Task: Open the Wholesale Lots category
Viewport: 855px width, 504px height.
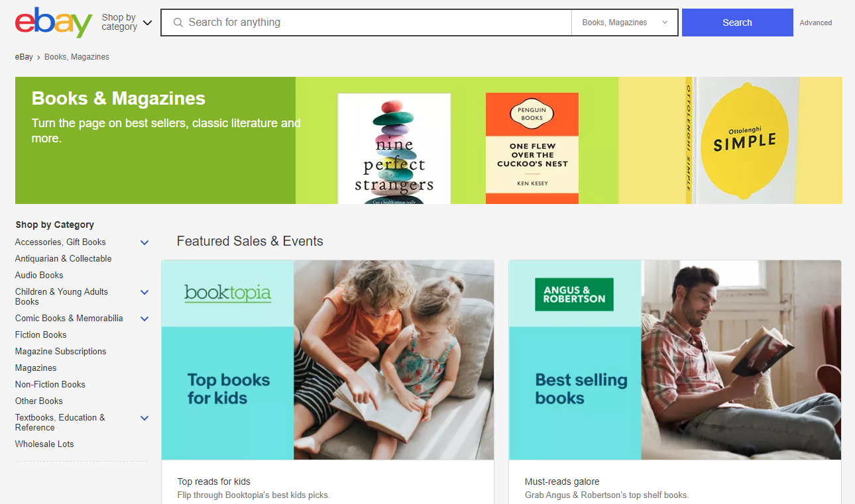Action: (x=44, y=444)
